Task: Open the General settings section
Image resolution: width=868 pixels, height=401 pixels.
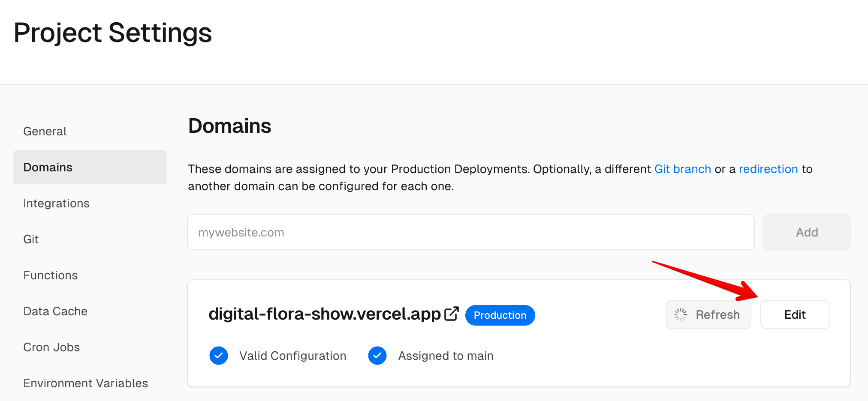Action: pos(45,131)
